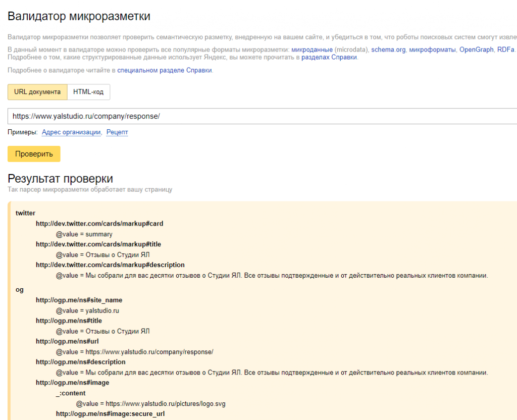Select the ogp.me/ns#description property line
The width and height of the screenshot is (517, 420).
(x=81, y=362)
